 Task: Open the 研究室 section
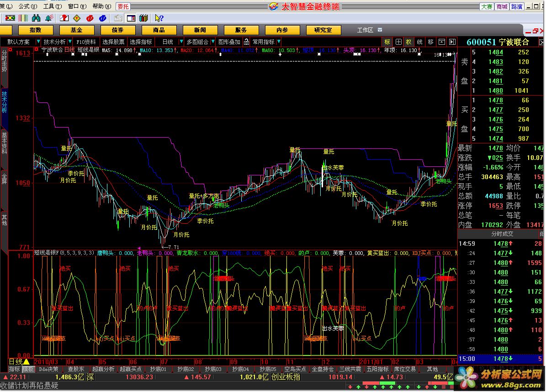point(323,30)
